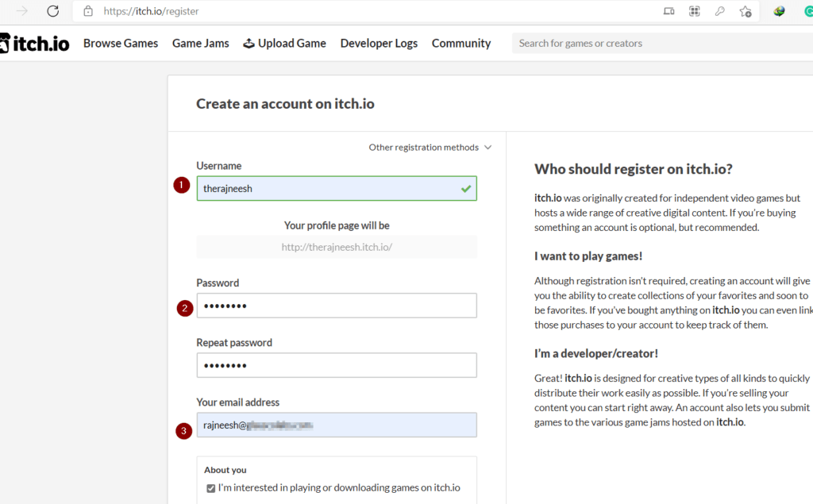Click the browser forward arrow
813x504 pixels.
(x=21, y=11)
